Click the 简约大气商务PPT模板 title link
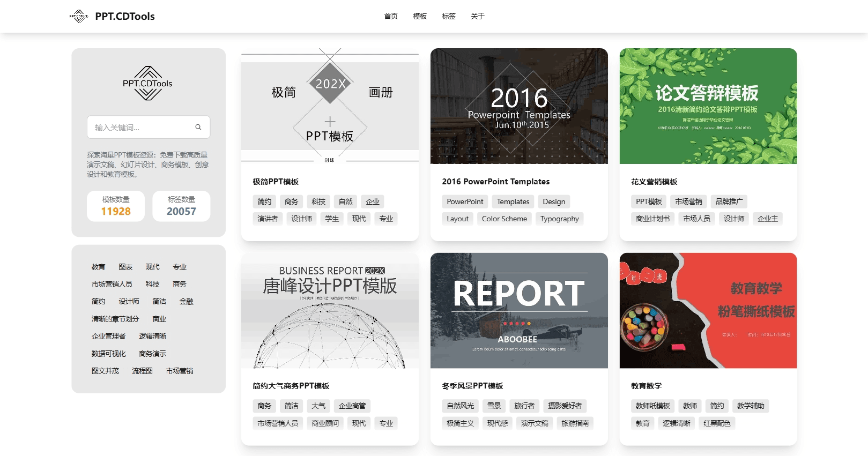The height and width of the screenshot is (456, 868). point(291,386)
